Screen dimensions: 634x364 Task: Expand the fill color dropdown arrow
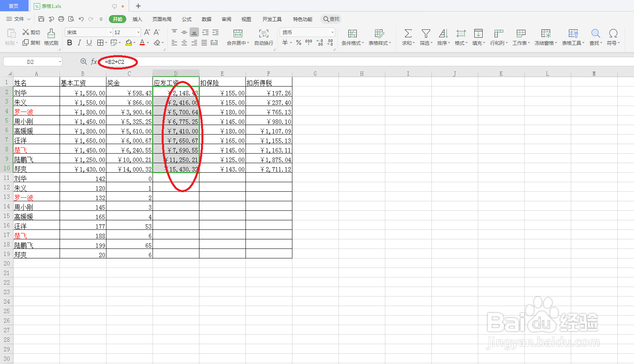(x=134, y=43)
